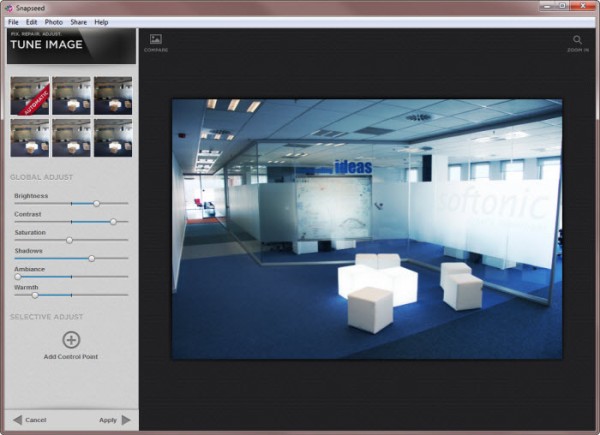Click the Shadows slider handle
Viewport: 600px width, 435px height.
click(x=91, y=258)
